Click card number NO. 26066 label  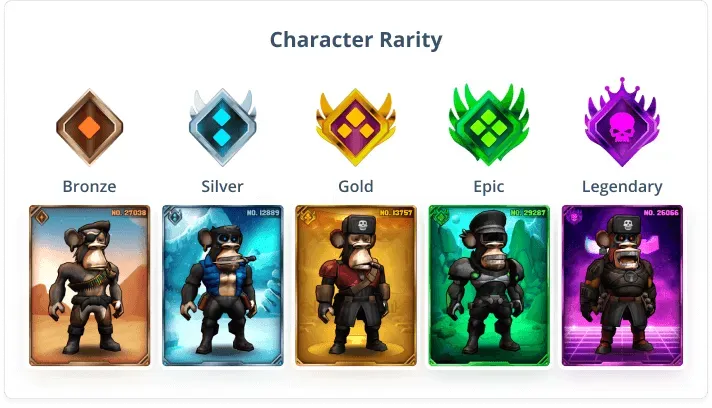[661, 212]
